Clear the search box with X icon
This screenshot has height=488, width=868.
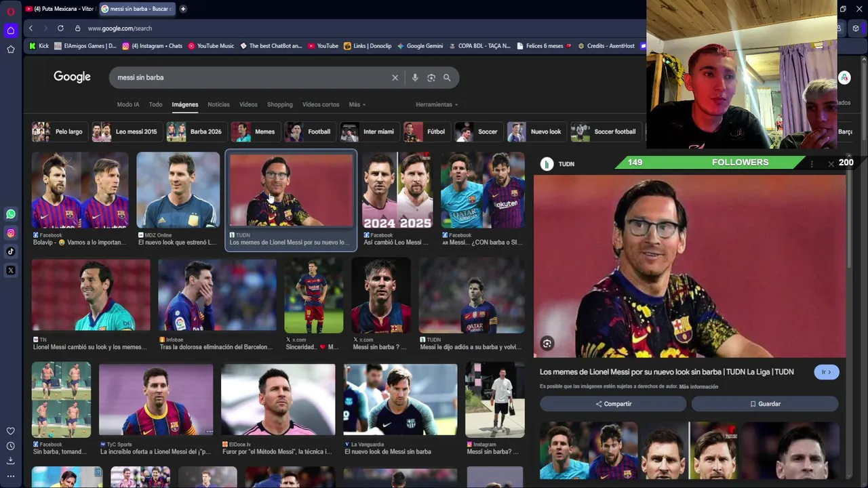[395, 77]
